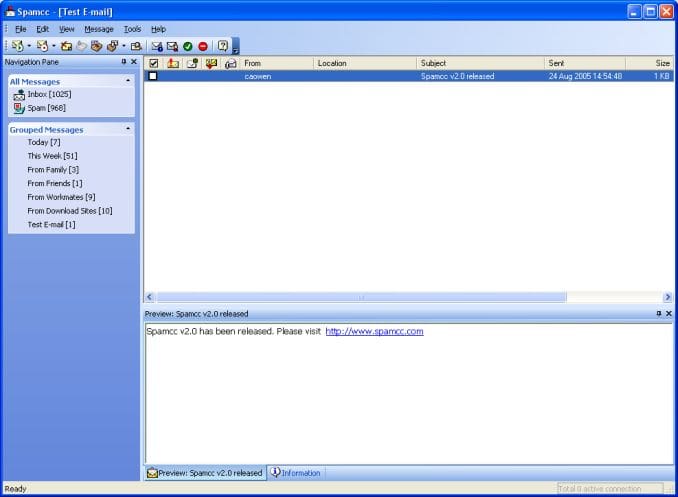Click the yellow folder toolbar icon

pyautogui.click(x=66, y=46)
